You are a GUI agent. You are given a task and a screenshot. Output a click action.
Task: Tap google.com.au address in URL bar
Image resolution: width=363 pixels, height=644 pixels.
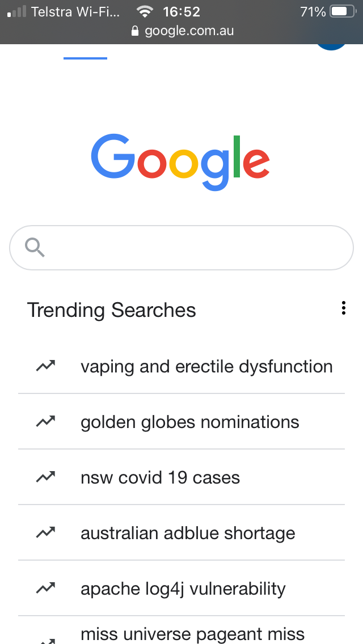pos(189,31)
